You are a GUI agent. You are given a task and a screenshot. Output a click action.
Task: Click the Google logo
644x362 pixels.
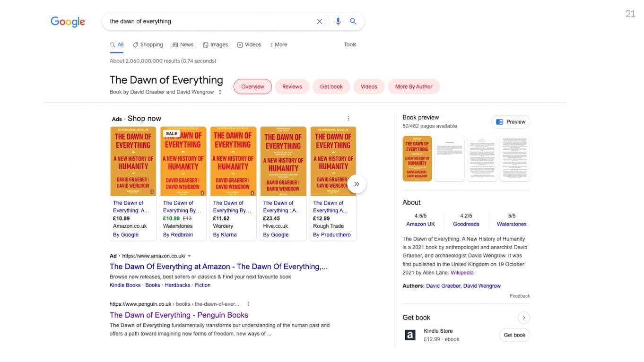(x=68, y=22)
